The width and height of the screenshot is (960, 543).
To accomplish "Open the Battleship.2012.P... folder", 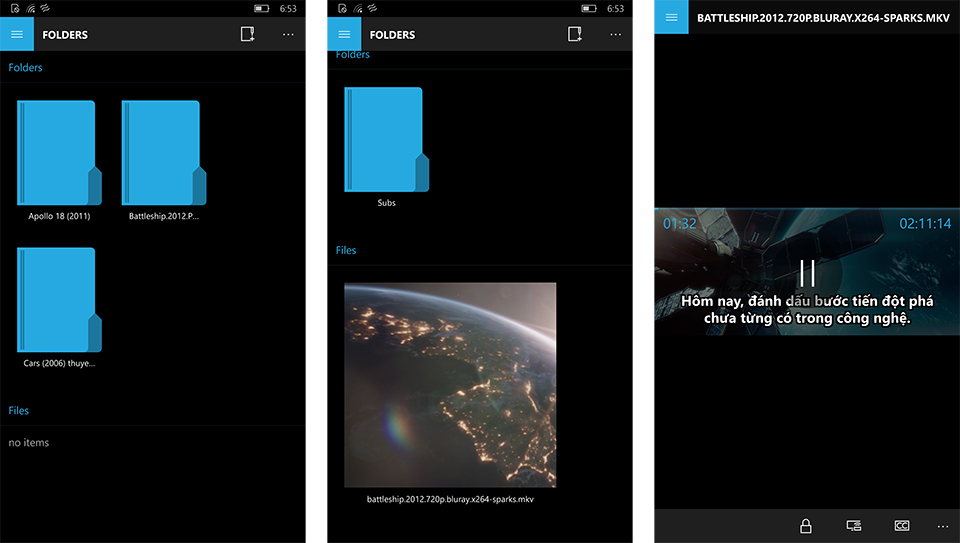I will click(163, 160).
